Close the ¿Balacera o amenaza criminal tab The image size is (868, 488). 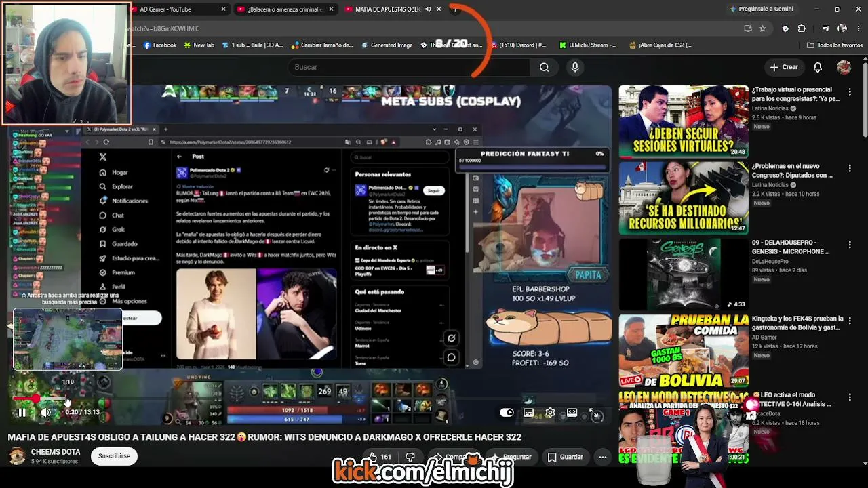click(x=330, y=9)
